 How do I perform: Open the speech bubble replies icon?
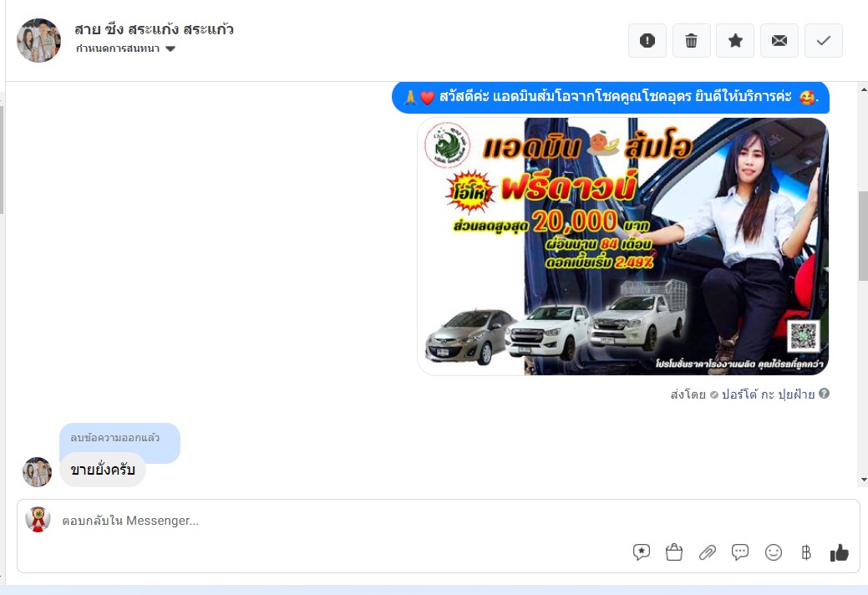coord(740,552)
